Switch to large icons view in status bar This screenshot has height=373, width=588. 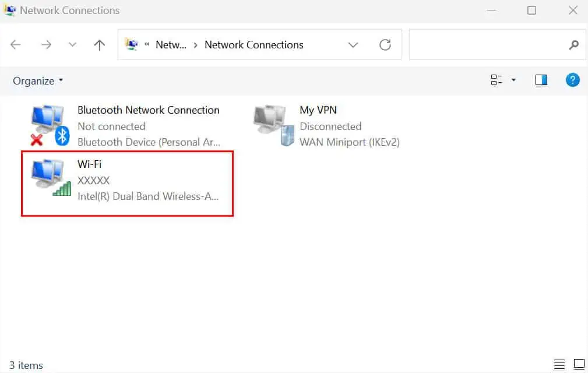[x=579, y=364]
